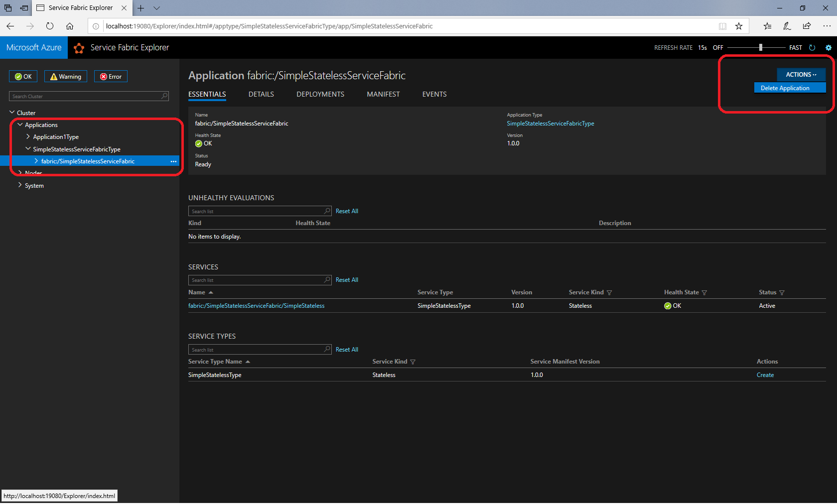
Task: Click the browser forward arrow
Action: (x=30, y=26)
